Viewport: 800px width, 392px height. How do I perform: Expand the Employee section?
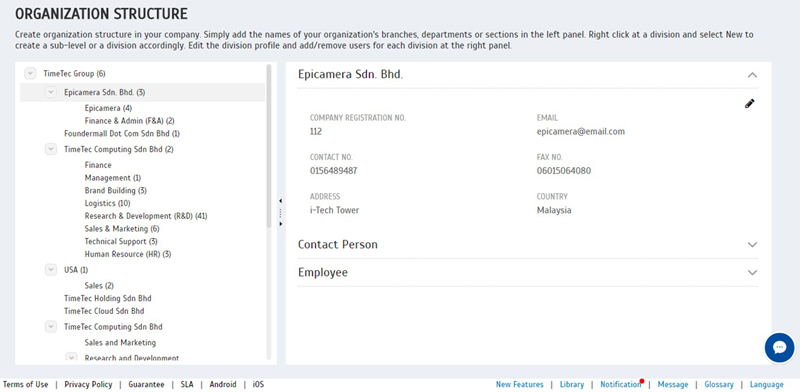752,273
